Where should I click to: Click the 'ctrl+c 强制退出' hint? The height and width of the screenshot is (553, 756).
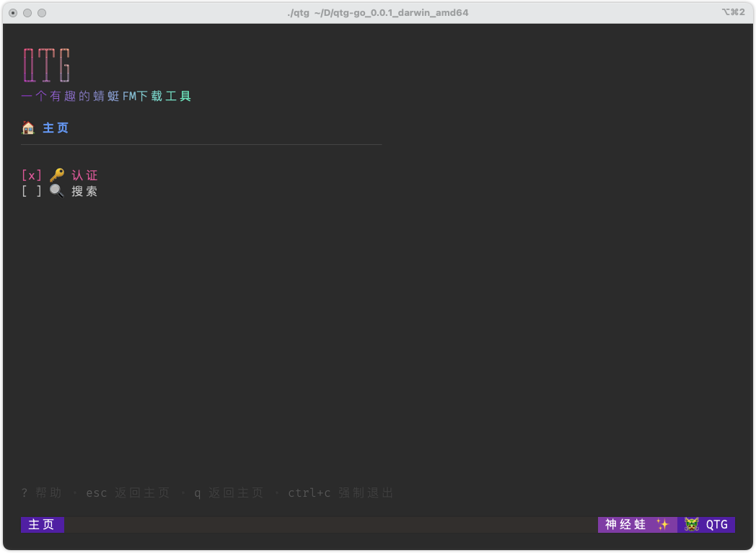[341, 492]
